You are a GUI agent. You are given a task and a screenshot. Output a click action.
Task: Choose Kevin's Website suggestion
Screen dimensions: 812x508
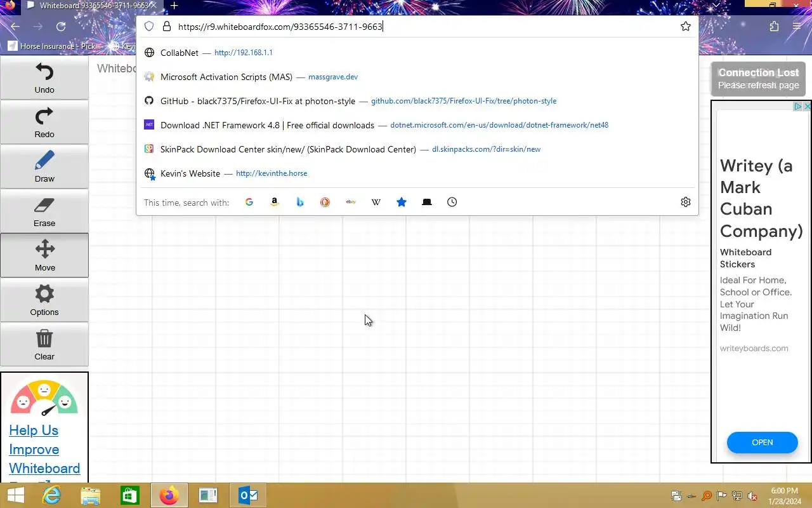417,173
